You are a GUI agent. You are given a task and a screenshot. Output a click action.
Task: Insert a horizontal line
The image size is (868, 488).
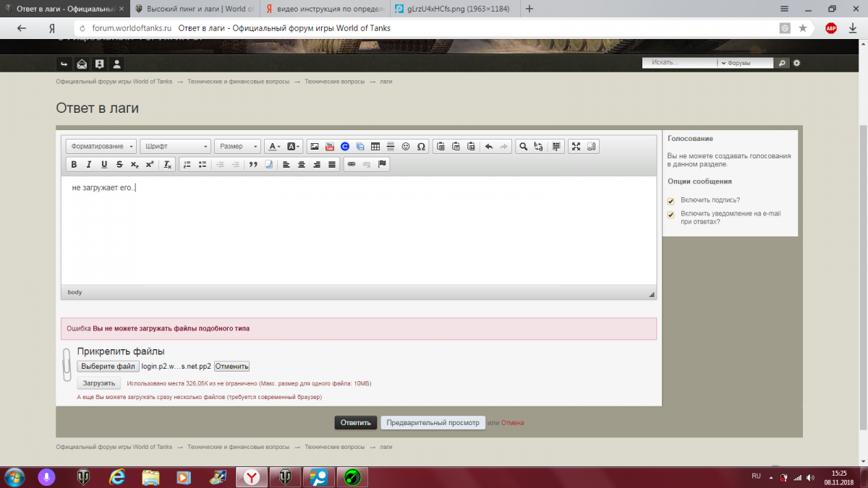391,146
